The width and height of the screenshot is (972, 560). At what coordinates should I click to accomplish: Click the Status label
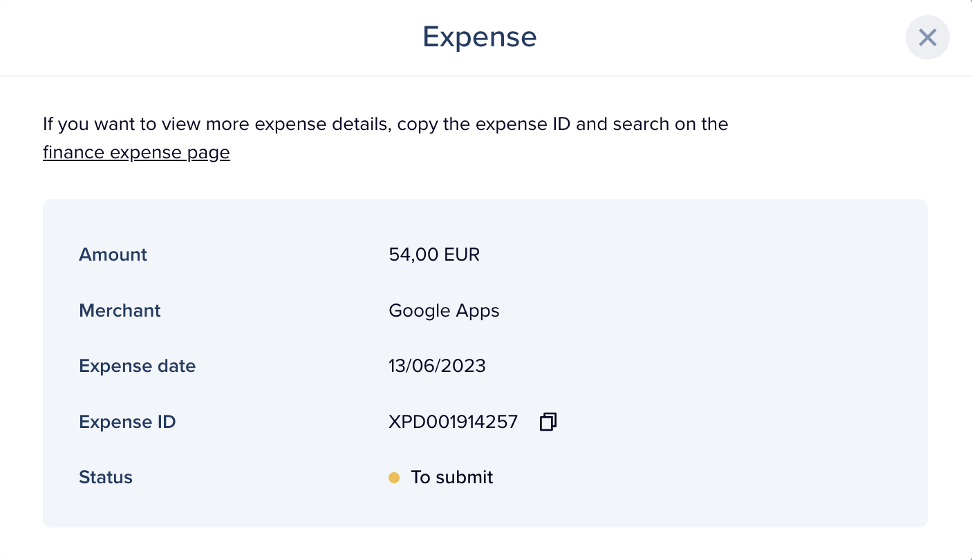click(x=105, y=477)
